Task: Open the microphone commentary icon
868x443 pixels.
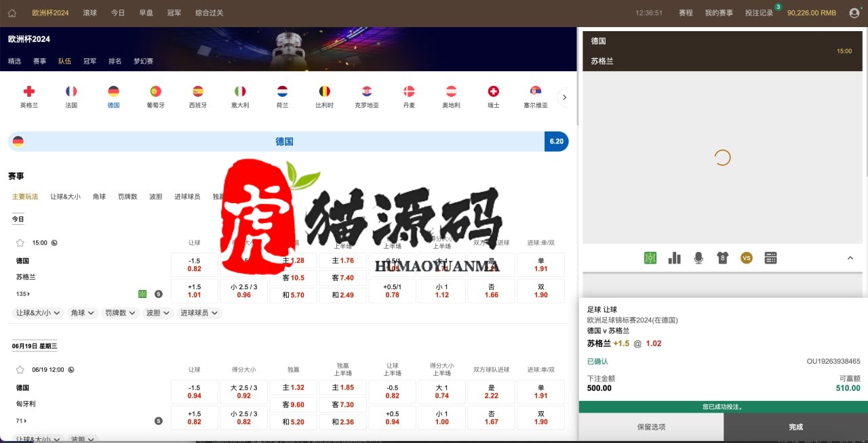Action: (x=698, y=258)
